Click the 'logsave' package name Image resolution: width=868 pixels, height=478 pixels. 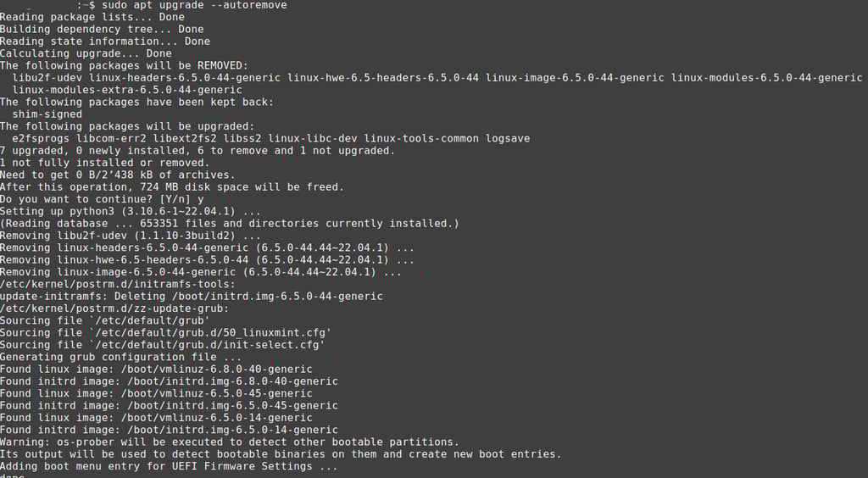coord(508,139)
